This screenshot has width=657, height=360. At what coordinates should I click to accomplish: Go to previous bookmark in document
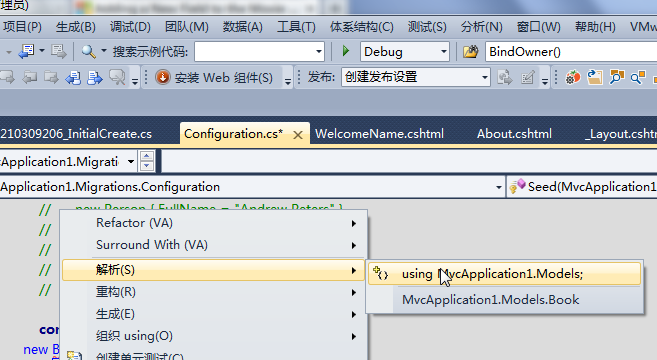pos(73,78)
